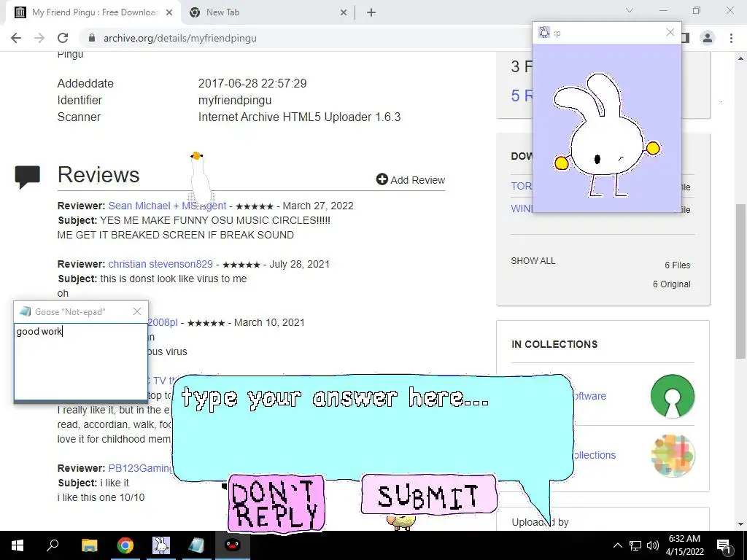Click the taskbar clock showing 6:32 AM

[x=684, y=545]
